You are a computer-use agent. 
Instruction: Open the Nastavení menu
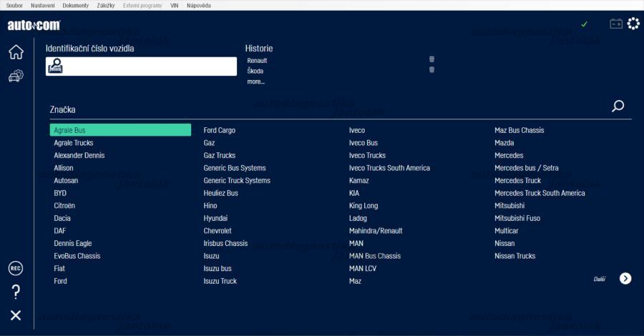[43, 5]
